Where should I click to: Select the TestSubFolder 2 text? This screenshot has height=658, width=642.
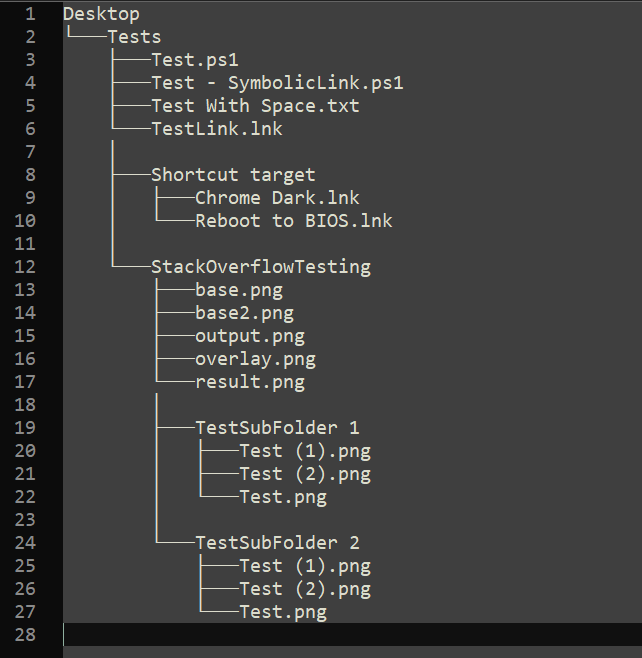pyautogui.click(x=277, y=543)
